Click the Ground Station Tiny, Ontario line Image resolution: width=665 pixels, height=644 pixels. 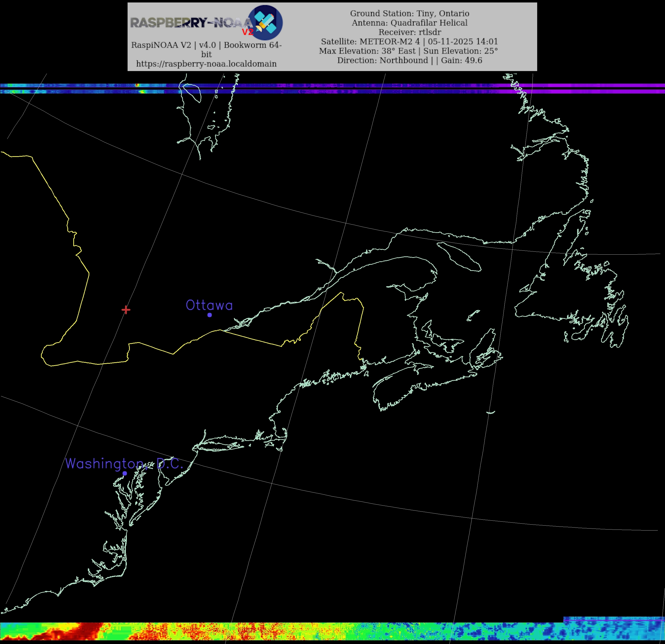[x=410, y=14]
